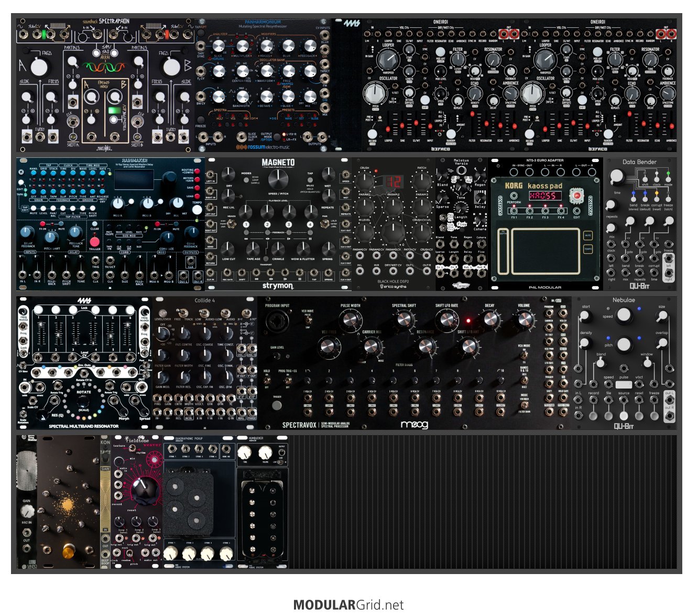Flip the Magneto HEADS spacing toggle switch
The image size is (698, 616).
pyautogui.click(x=231, y=224)
